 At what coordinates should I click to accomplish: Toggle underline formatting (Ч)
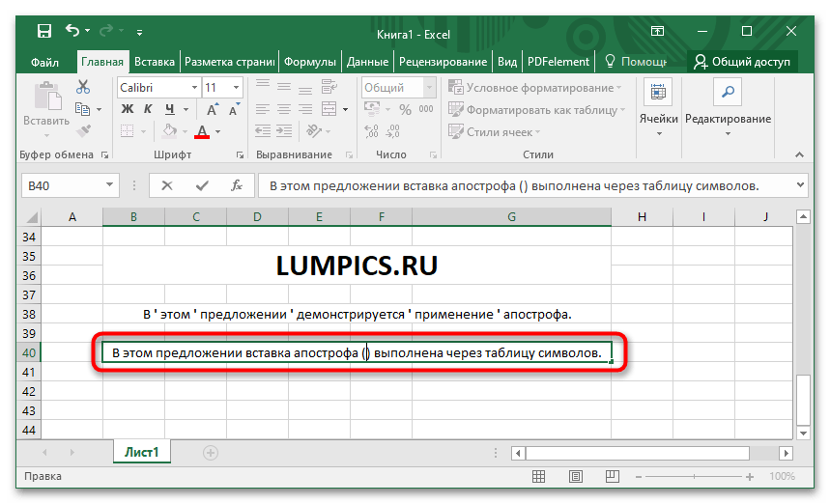[169, 109]
